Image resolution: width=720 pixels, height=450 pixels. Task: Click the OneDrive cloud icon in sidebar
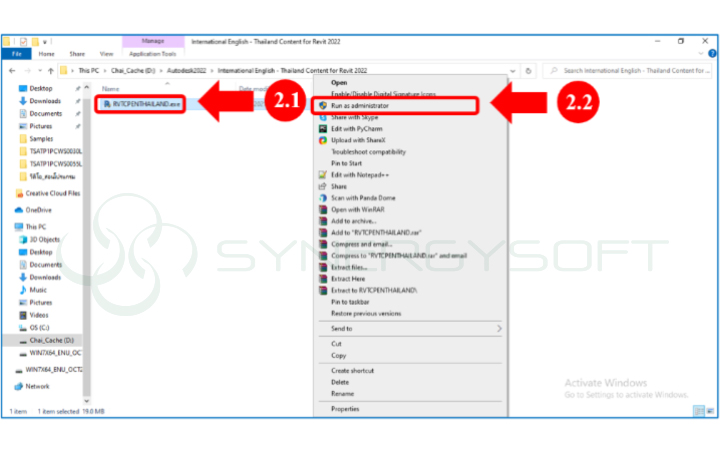(x=19, y=210)
